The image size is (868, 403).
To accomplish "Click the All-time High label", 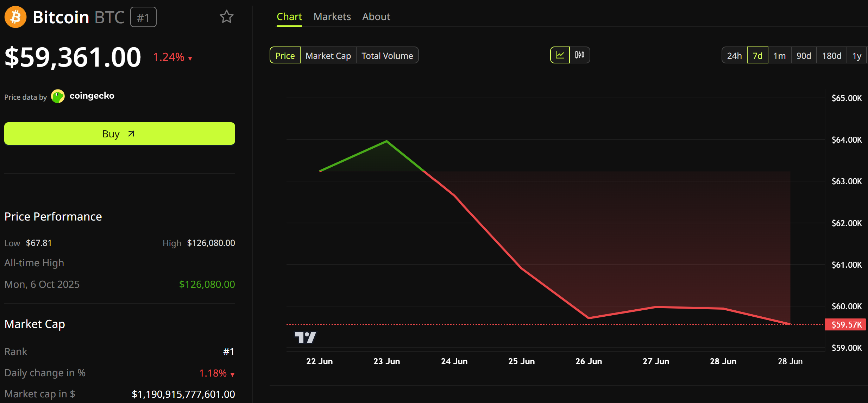I will 34,263.
